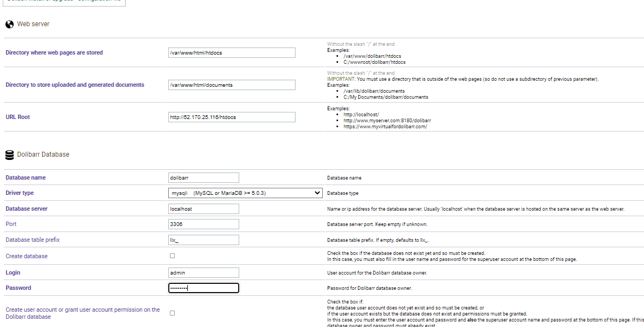Focus the database owner Password field
This screenshot has width=644, height=327.
[x=204, y=288]
